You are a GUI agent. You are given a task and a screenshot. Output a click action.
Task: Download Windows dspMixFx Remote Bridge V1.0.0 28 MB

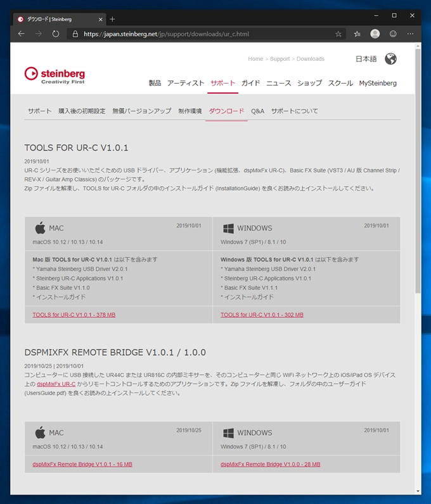270,464
